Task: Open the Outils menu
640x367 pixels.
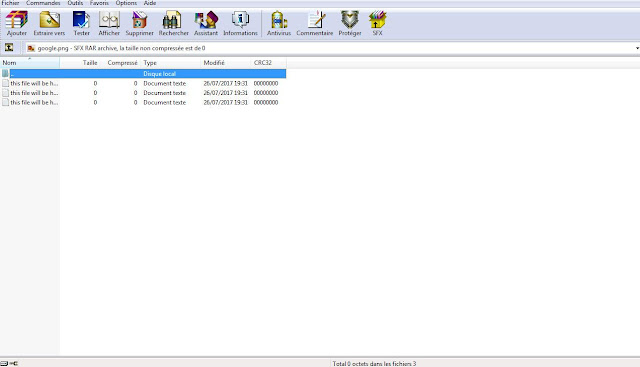Action: coord(75,3)
